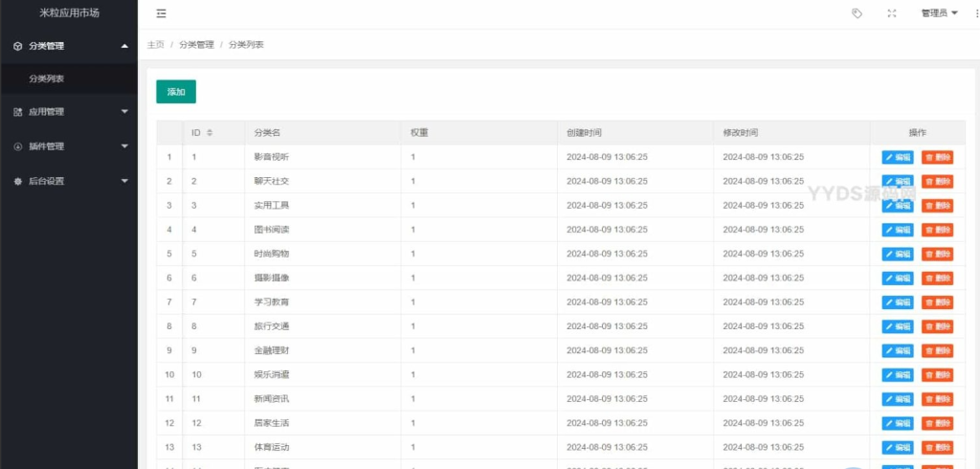980x469 pixels.
Task: Edit the 影音视听 category
Action: pyautogui.click(x=898, y=157)
